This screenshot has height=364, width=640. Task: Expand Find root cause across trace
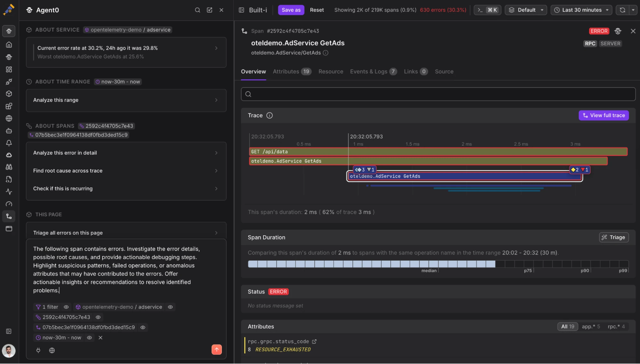pos(126,171)
